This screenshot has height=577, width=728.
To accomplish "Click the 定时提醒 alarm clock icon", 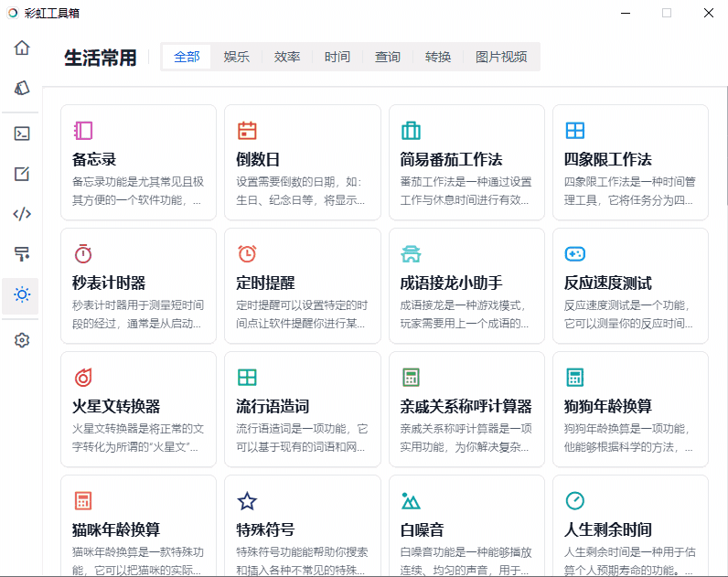I will pos(247,253).
